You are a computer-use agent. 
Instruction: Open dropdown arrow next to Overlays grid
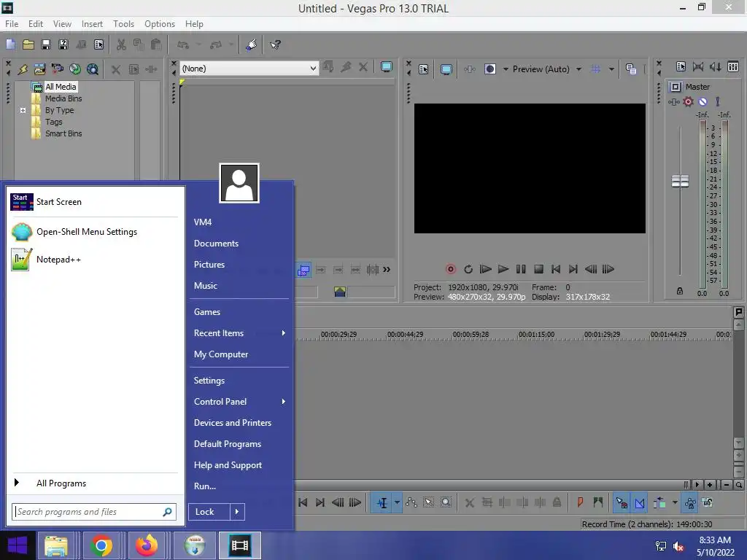coord(611,69)
